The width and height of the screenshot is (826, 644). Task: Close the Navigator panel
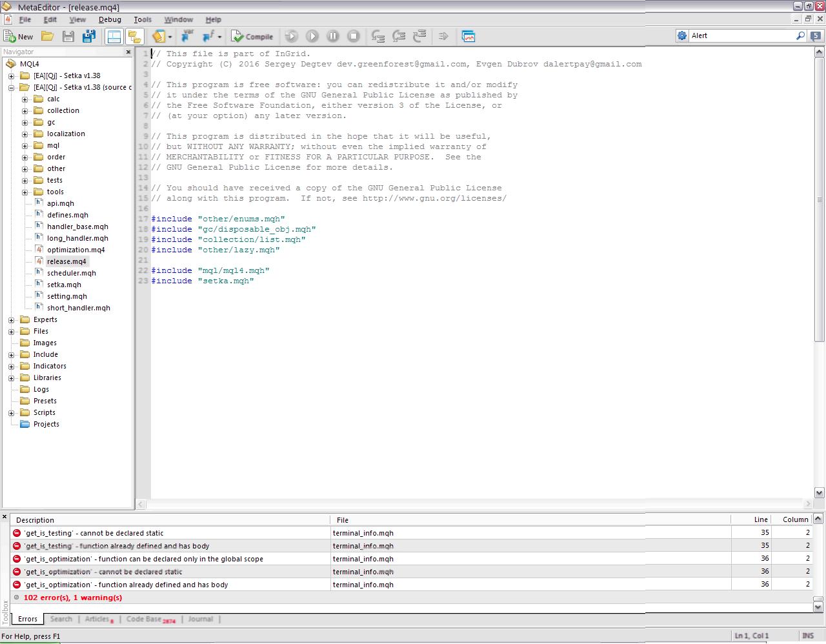128,52
